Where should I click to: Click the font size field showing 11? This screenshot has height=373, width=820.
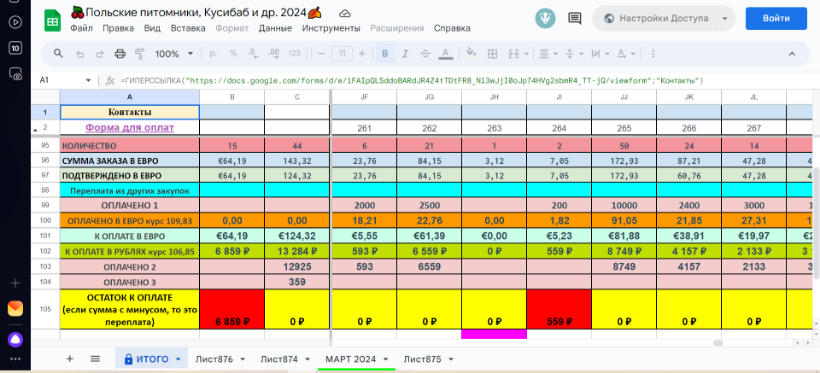[x=342, y=53]
